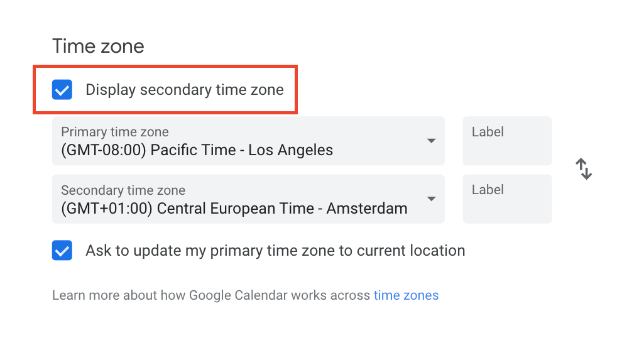Disable Ask to update primary time zone checkbox
Viewport: 644px width, 355px height.
[x=62, y=250]
